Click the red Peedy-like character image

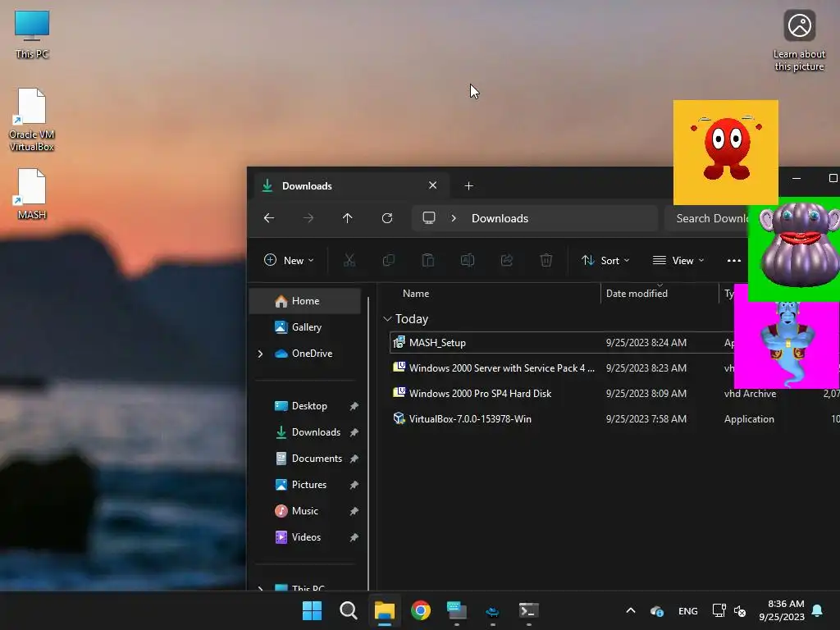click(x=725, y=152)
